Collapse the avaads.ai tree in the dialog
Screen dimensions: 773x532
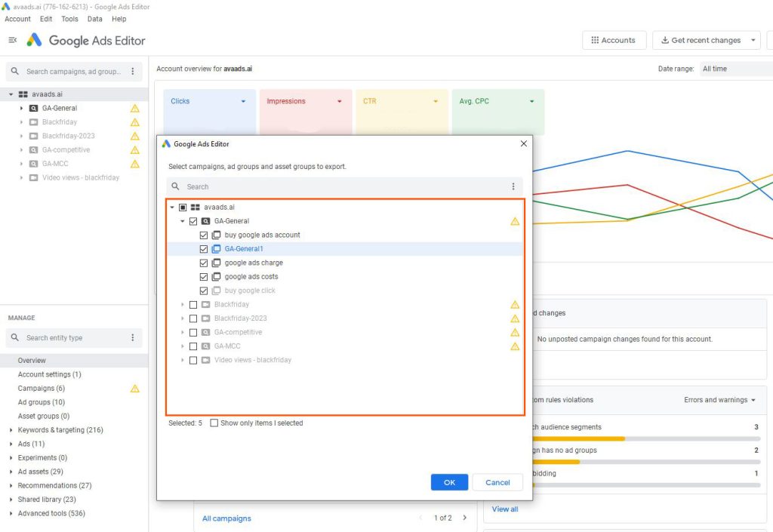point(172,208)
